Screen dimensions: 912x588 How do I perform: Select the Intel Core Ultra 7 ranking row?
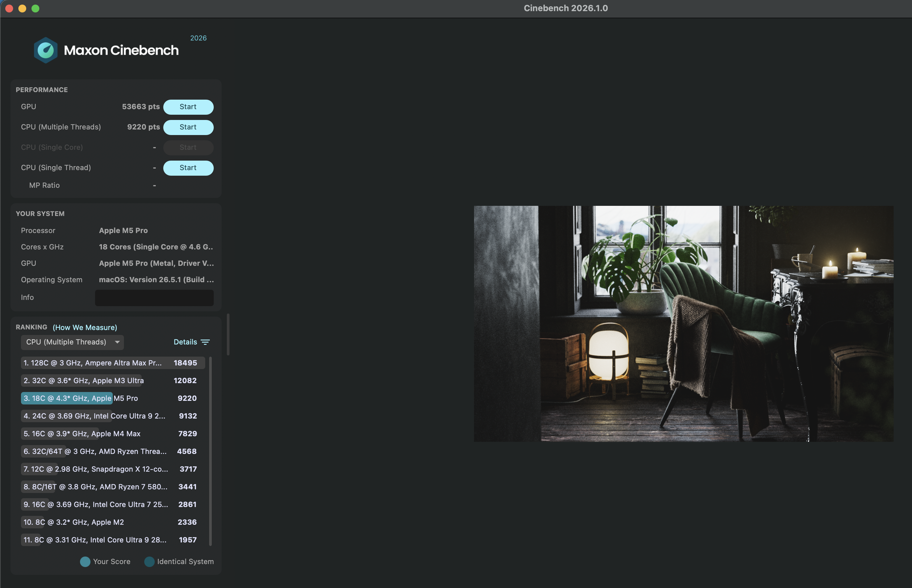[113, 504]
